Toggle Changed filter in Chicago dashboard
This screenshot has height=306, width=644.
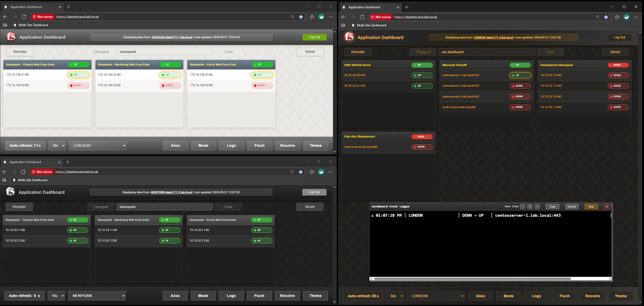[x=101, y=52]
